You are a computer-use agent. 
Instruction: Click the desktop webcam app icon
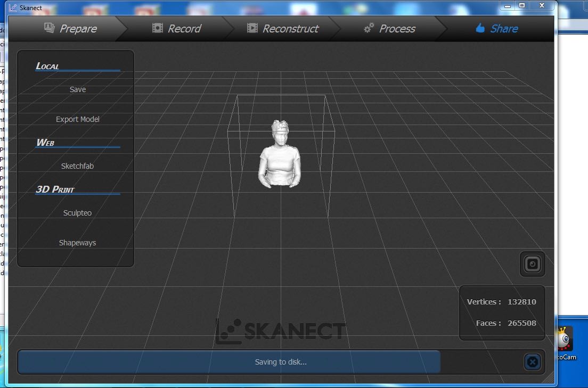566,339
